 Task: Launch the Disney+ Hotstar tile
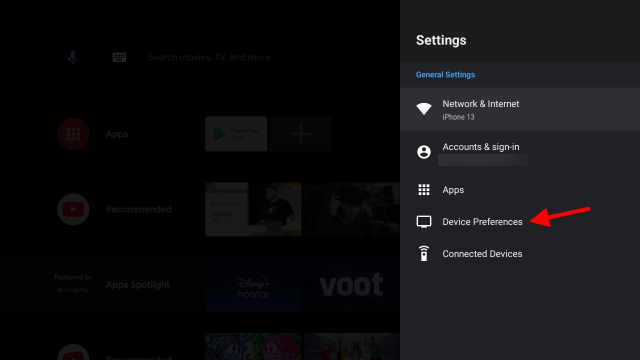[253, 284]
